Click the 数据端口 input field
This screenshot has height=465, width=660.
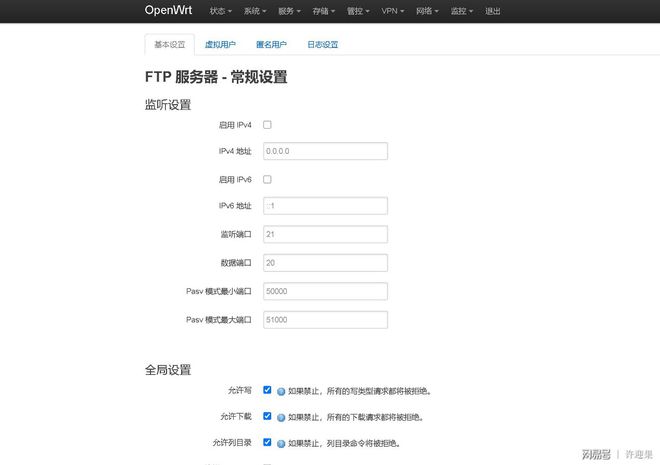[325, 263]
